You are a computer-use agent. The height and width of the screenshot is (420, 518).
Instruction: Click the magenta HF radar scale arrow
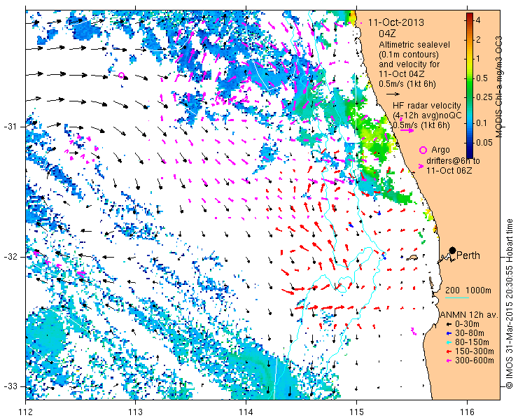407,130
